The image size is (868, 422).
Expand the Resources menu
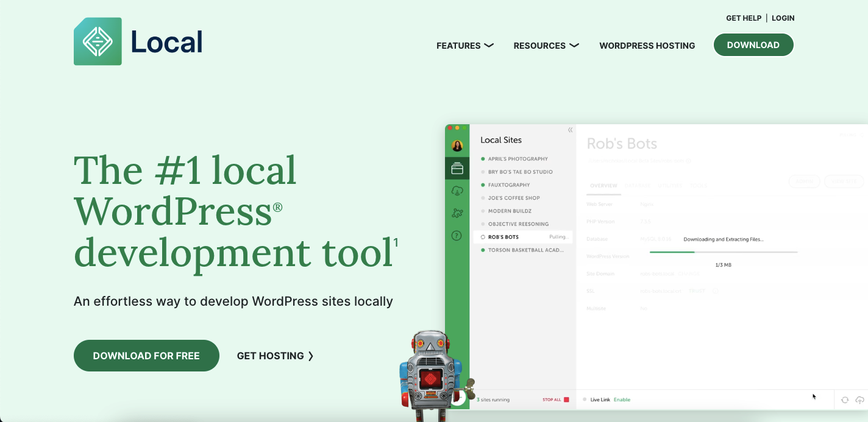pyautogui.click(x=546, y=46)
